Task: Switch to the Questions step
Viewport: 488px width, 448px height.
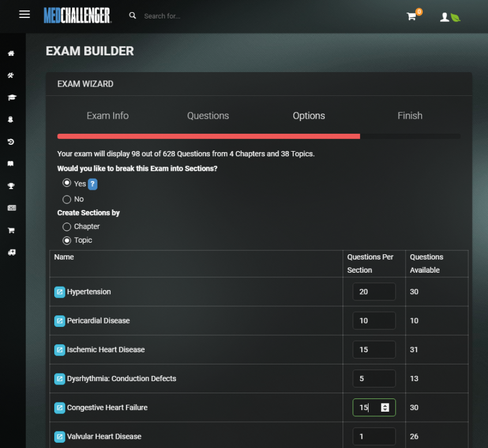Action: (208, 116)
